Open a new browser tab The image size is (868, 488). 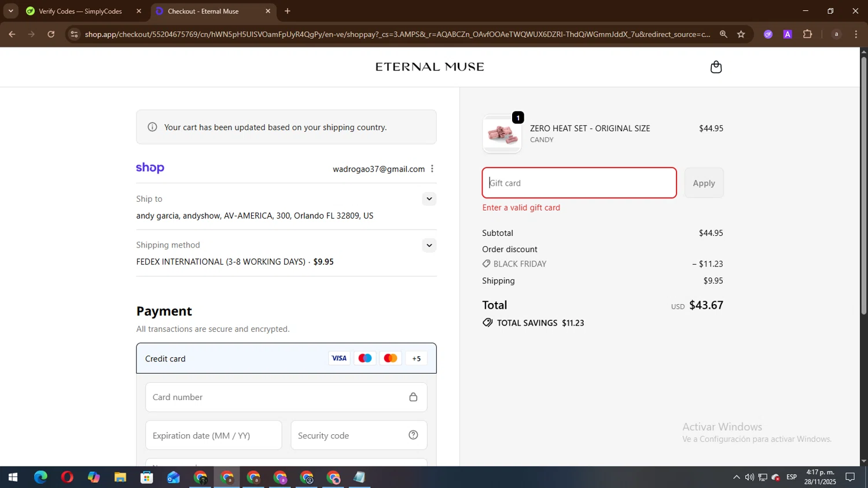point(288,11)
